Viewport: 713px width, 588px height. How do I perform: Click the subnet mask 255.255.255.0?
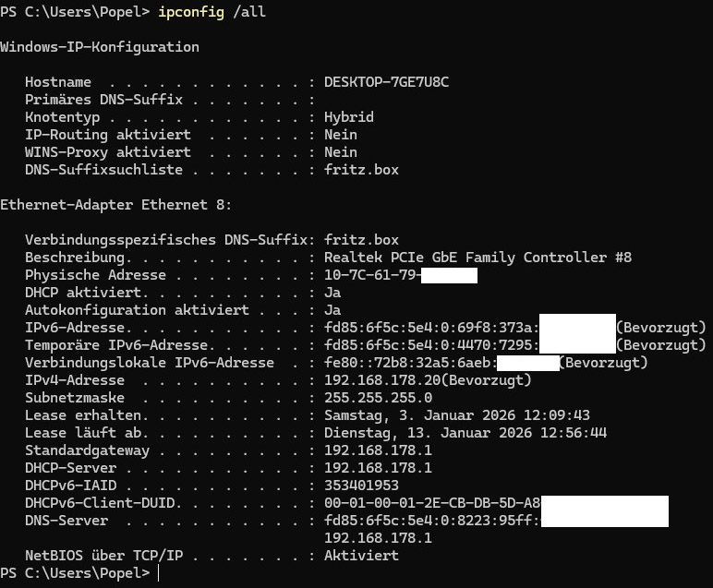pyautogui.click(x=378, y=398)
